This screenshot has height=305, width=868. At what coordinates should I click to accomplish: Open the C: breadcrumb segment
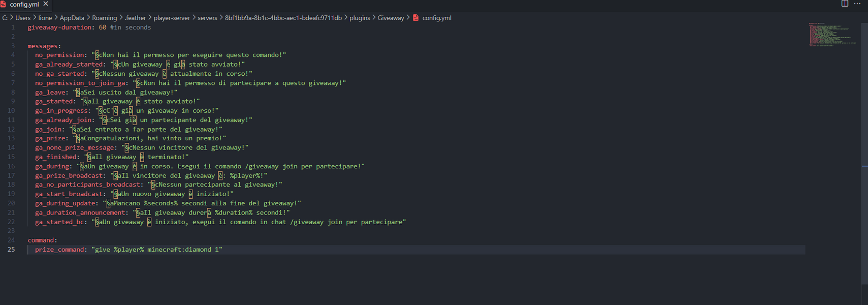5,18
